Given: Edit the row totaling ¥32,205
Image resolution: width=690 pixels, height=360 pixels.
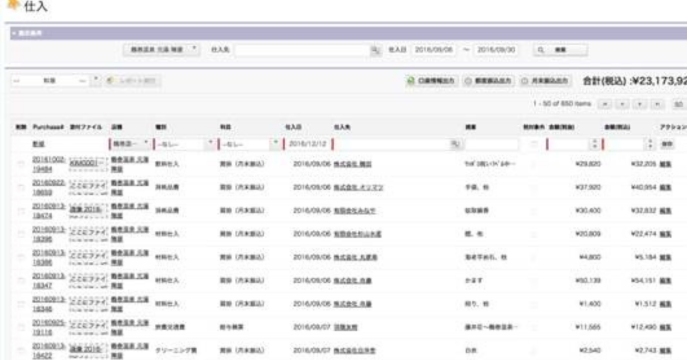Looking at the screenshot, I should 665,164.
